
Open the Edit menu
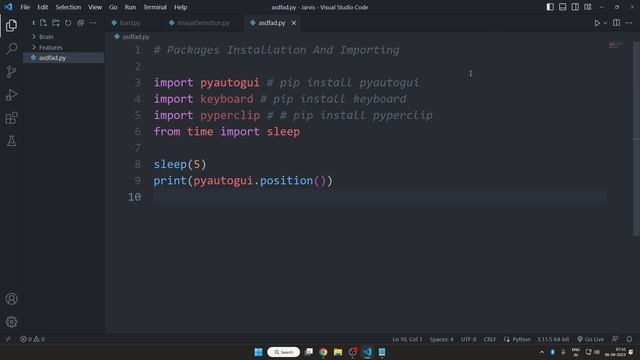pos(42,7)
